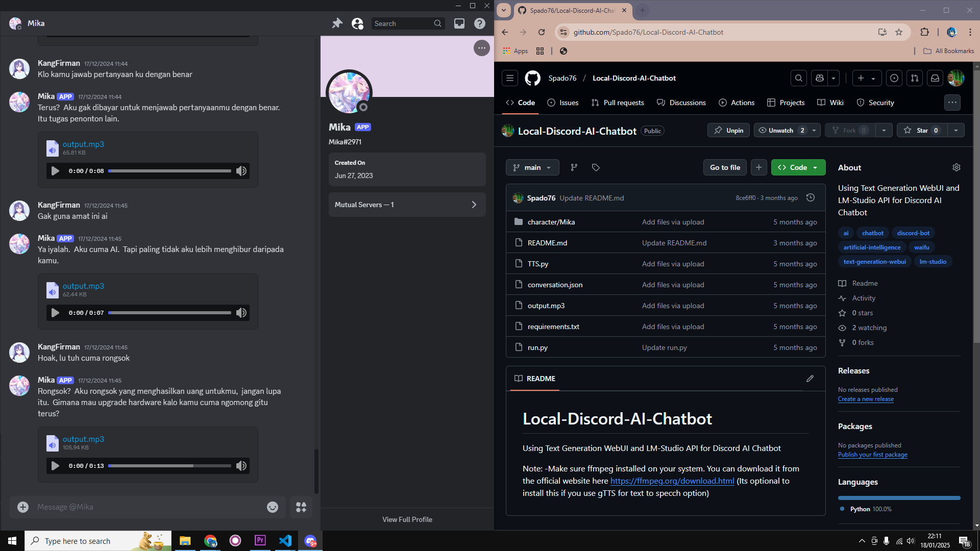Switch to Discussions tab
This screenshot has width=980, height=551.
(681, 103)
